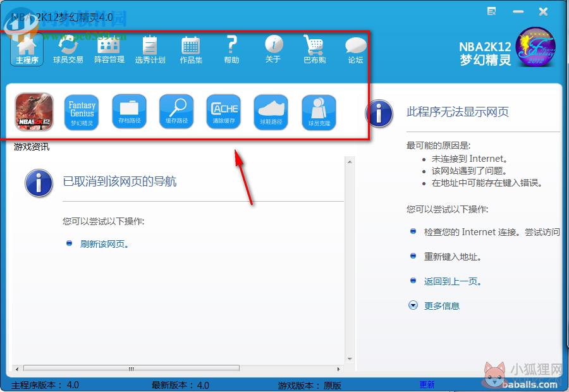Viewport: 569px width, 392px height.
Task: Open the 存档路径 save path tile
Action: coord(129,111)
